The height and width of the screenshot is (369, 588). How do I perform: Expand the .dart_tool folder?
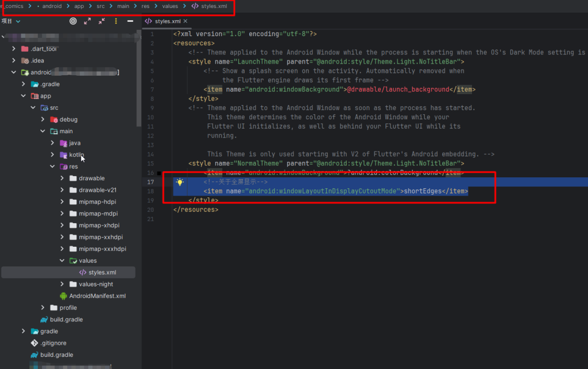pyautogui.click(x=14, y=49)
